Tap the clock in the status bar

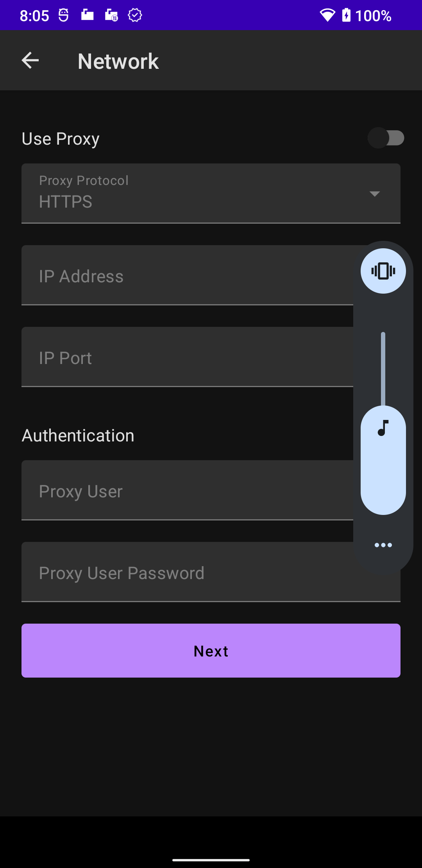tap(34, 16)
